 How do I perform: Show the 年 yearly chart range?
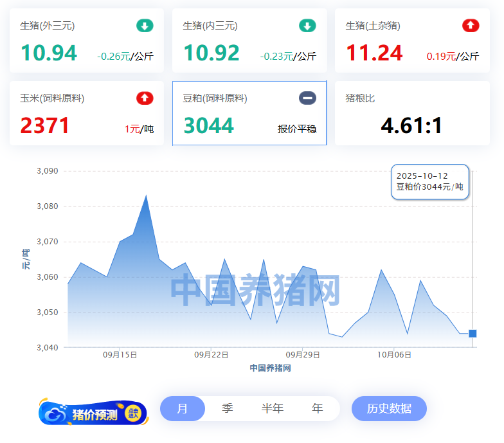click(318, 409)
